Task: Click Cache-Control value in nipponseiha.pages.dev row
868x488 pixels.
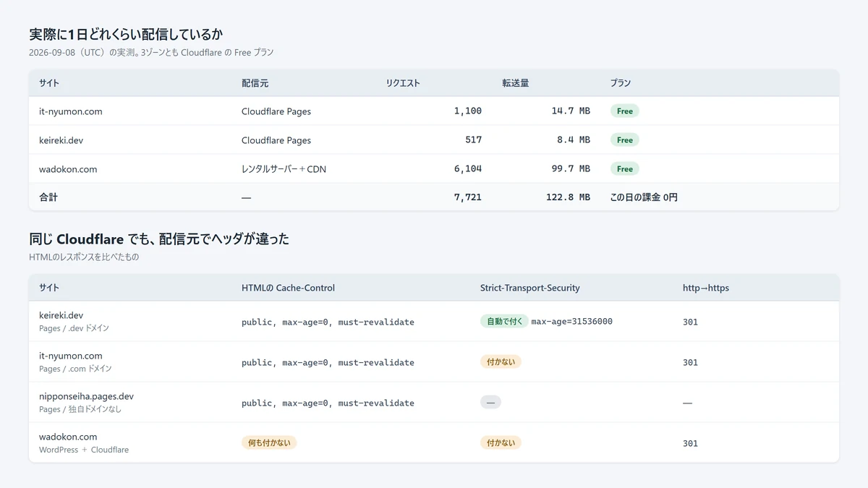Action: pyautogui.click(x=328, y=403)
